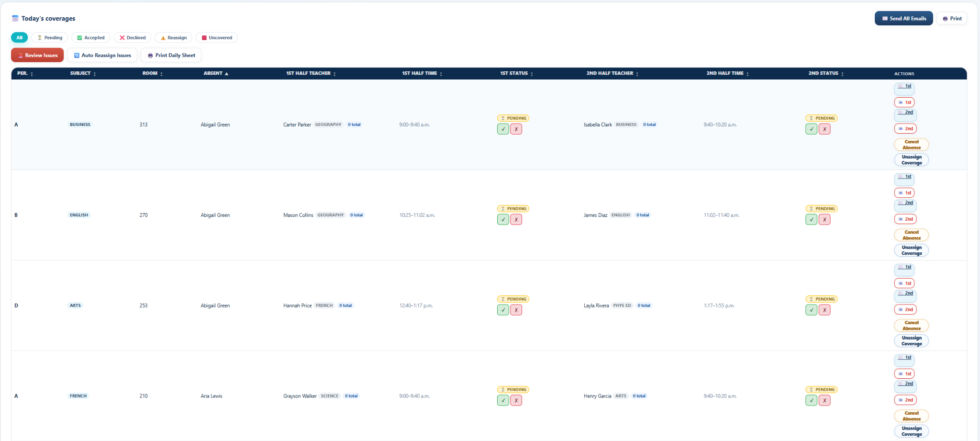Click blue email 2nd button in French row
This screenshot has width=980, height=441.
(905, 386)
